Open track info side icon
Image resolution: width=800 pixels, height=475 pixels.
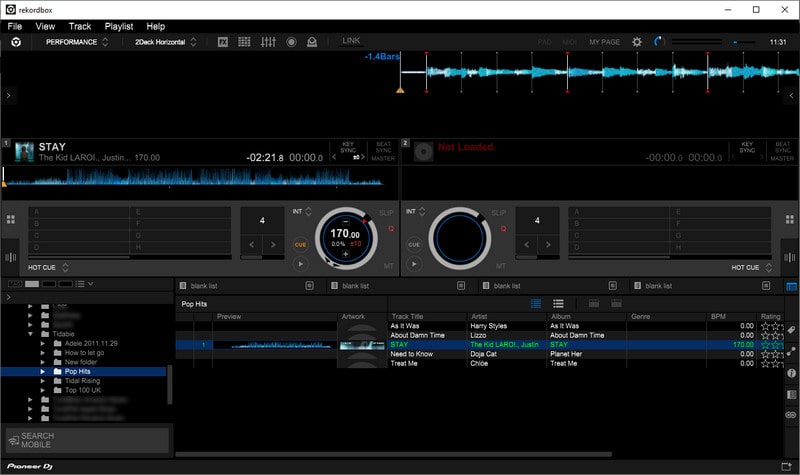(791, 373)
